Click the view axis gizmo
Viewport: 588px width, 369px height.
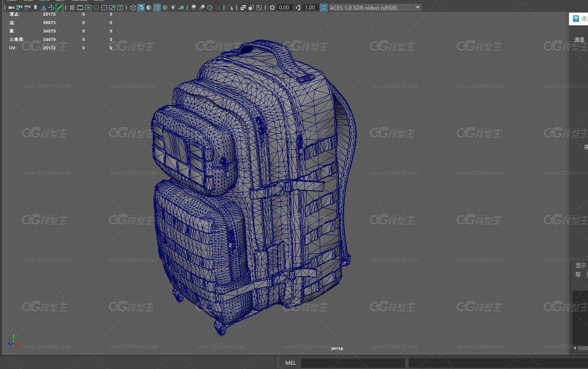13,340
